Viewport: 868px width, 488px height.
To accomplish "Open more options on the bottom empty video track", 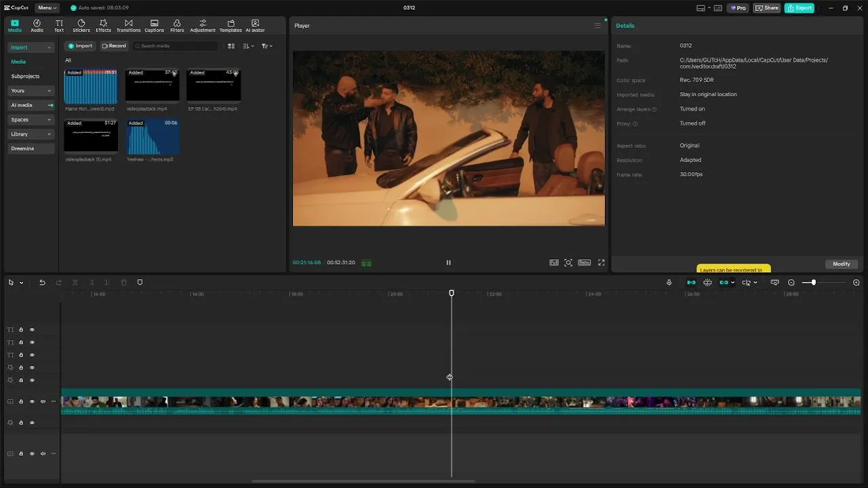I will pos(54,453).
